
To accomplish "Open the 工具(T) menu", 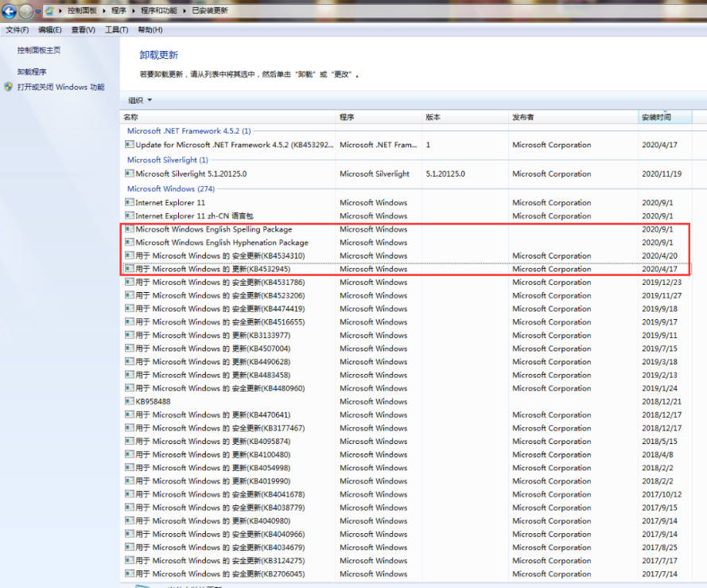I will click(x=116, y=29).
